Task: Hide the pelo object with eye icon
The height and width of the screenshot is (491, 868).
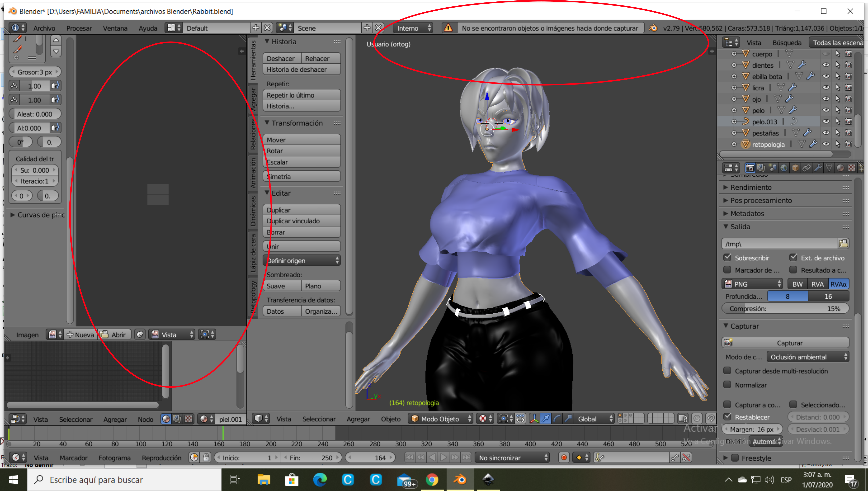Action: point(826,110)
